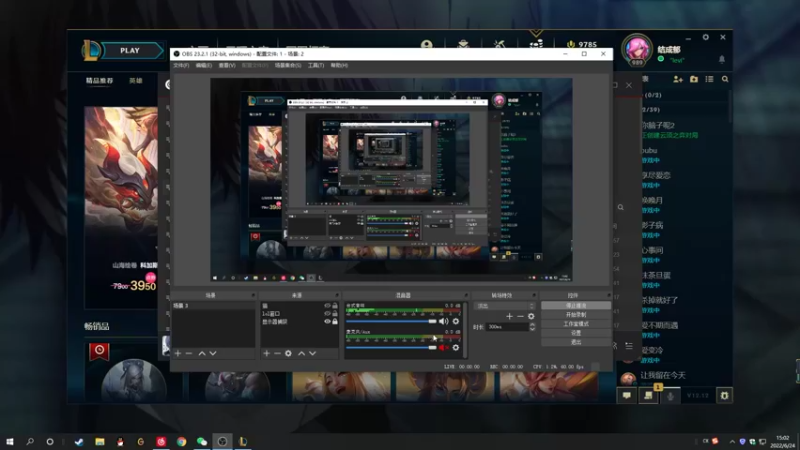Open desktop audio gear settings
This screenshot has height=450, width=800.
[x=456, y=321]
